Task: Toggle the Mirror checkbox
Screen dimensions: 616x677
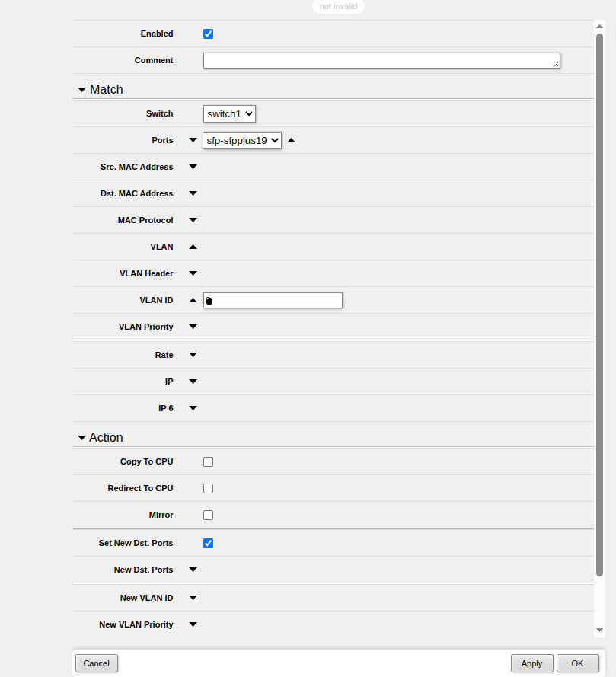Action: [209, 515]
